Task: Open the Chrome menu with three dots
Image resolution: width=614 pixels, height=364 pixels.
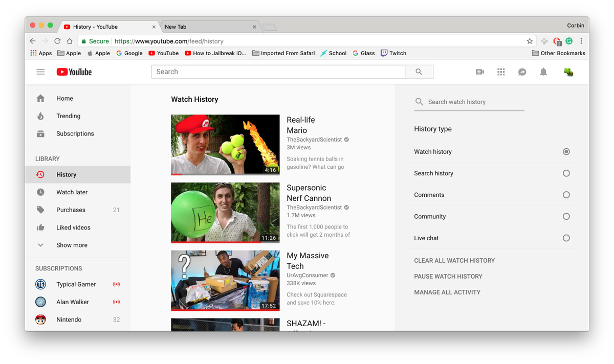Action: pyautogui.click(x=581, y=41)
